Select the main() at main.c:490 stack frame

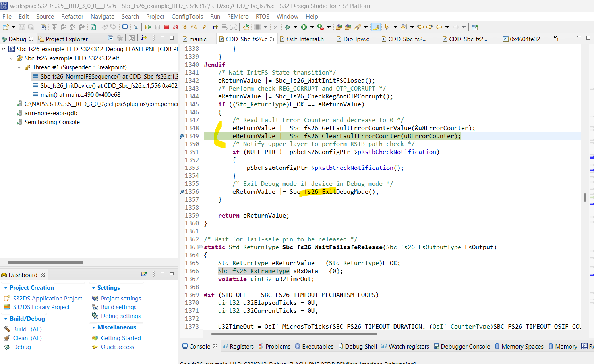point(80,95)
